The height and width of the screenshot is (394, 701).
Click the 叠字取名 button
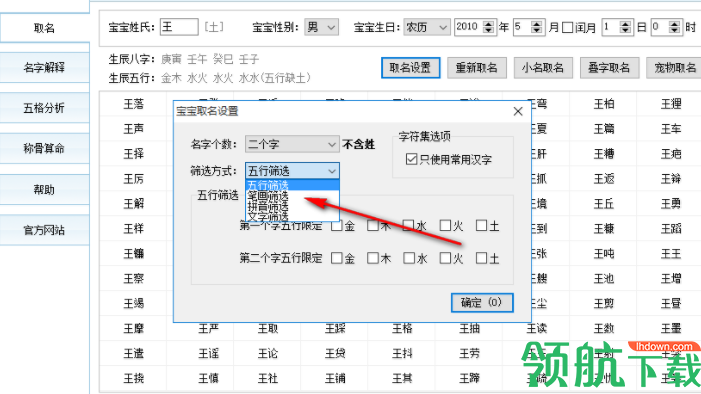pos(609,68)
